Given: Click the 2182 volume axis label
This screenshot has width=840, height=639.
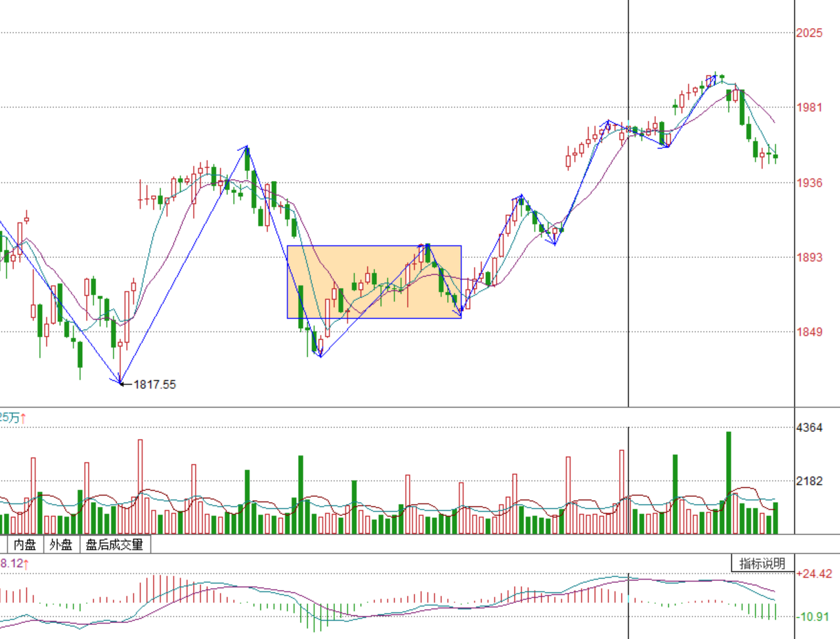Looking at the screenshot, I should (809, 481).
